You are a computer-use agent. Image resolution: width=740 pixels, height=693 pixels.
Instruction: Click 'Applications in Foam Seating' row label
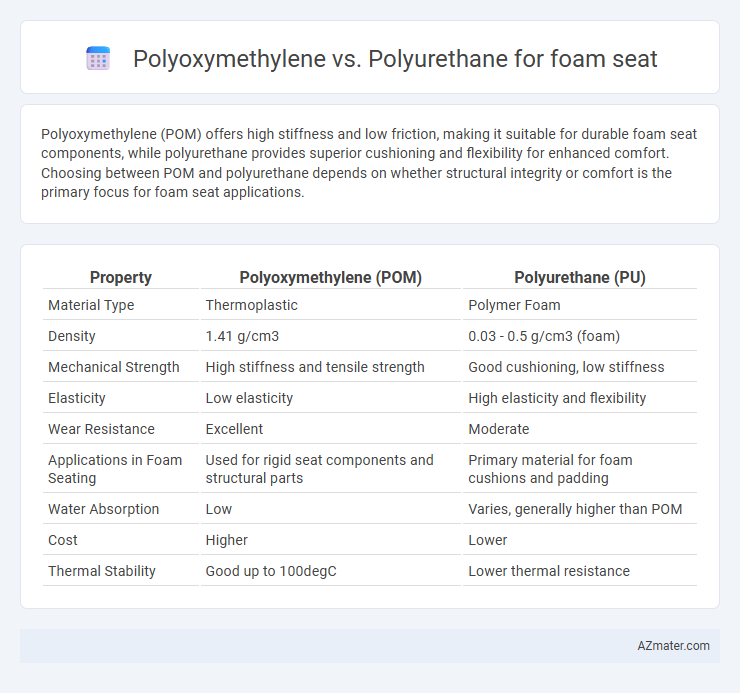coord(115,469)
